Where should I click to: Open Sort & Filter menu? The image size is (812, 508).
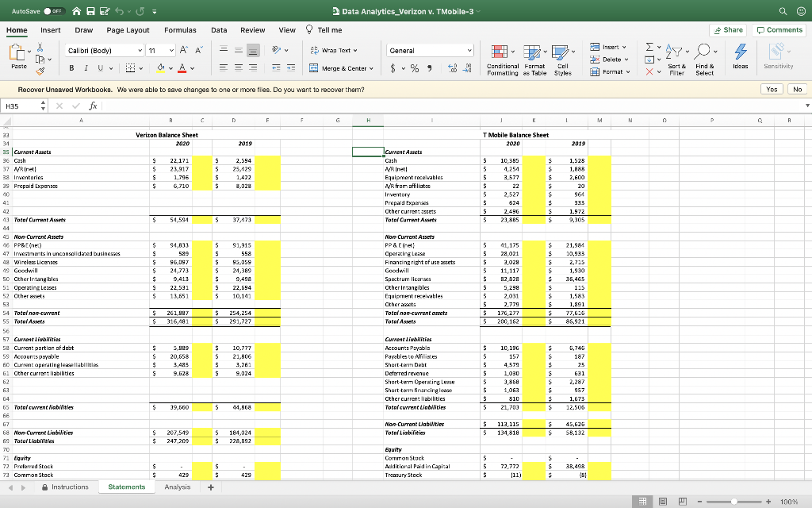(677, 60)
